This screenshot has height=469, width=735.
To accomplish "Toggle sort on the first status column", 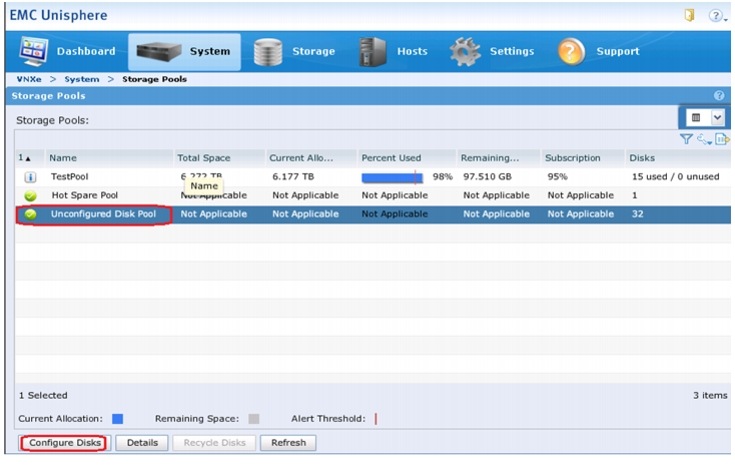I will point(30,158).
